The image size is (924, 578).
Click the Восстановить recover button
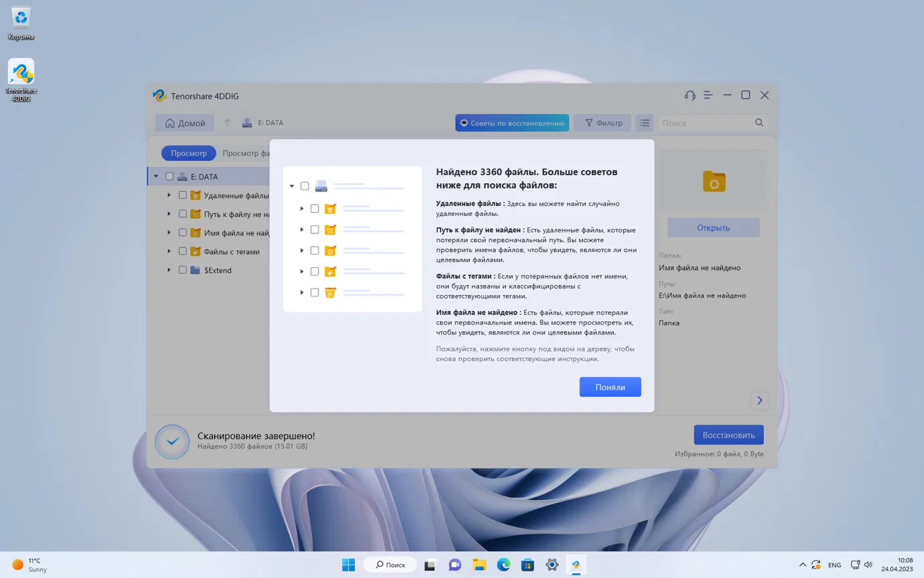pyautogui.click(x=728, y=435)
